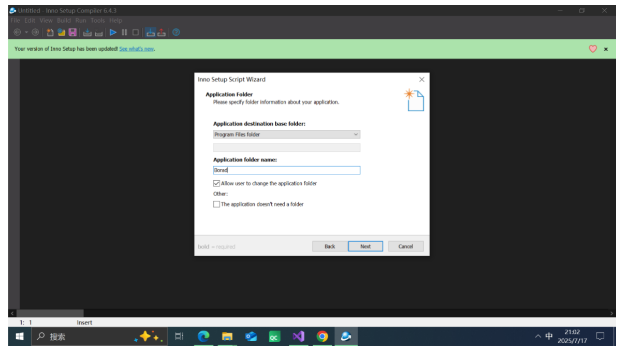Click the Inno Setup taskbar icon
Viewport: 644px width, 353px height.
pos(346,336)
